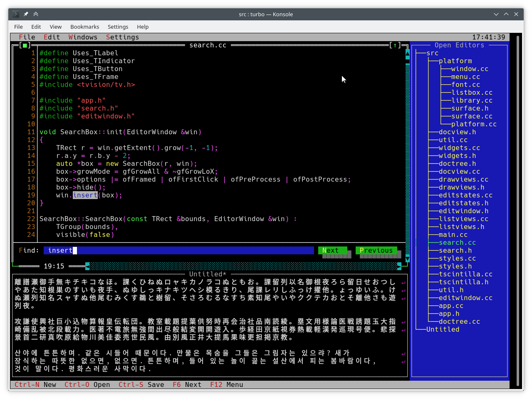This screenshot has width=532, height=399.
Task: Click Ctrl-O Open in the status bar
Action: 87,385
